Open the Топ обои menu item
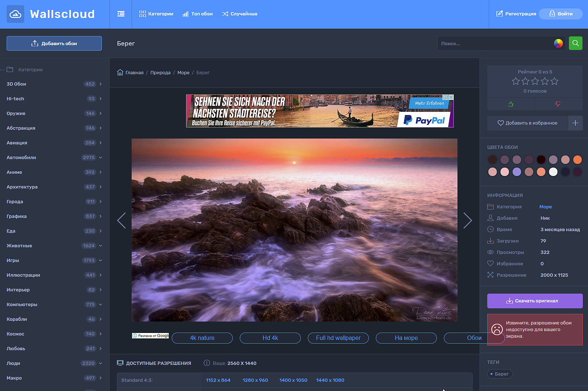This screenshot has height=391, width=588. pyautogui.click(x=198, y=14)
